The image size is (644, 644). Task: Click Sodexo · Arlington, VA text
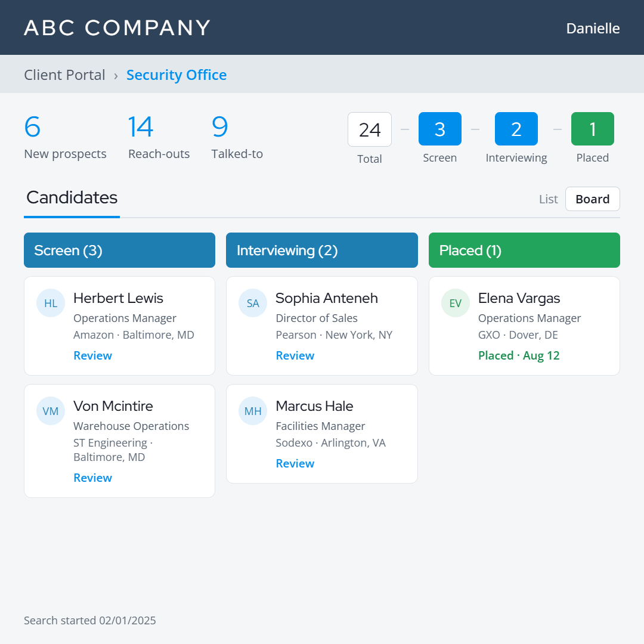[331, 443]
